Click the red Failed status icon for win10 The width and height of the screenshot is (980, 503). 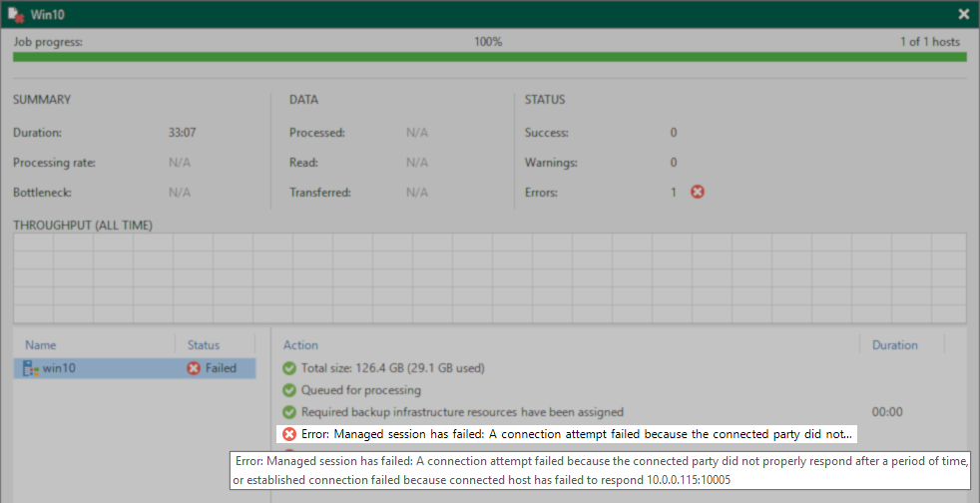194,368
